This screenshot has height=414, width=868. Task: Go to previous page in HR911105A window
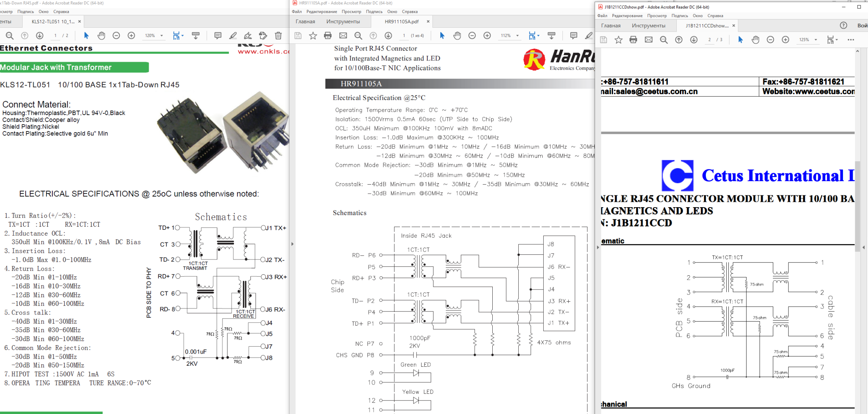373,35
